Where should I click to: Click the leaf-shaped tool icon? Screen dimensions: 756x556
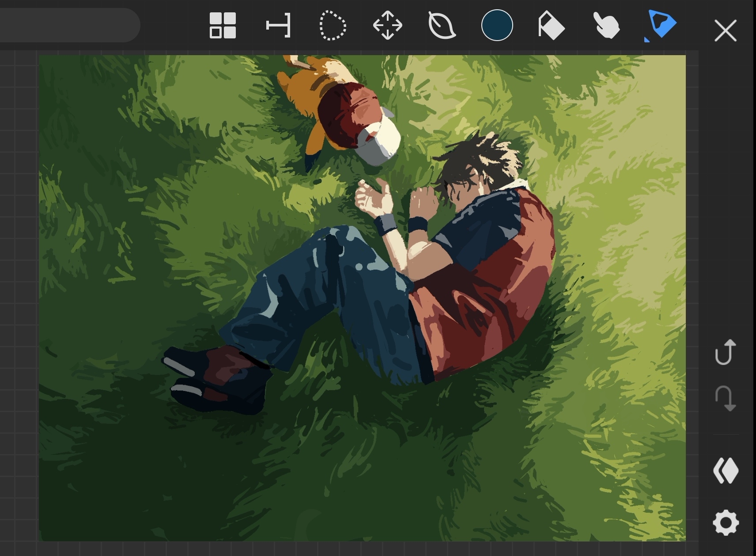point(442,26)
